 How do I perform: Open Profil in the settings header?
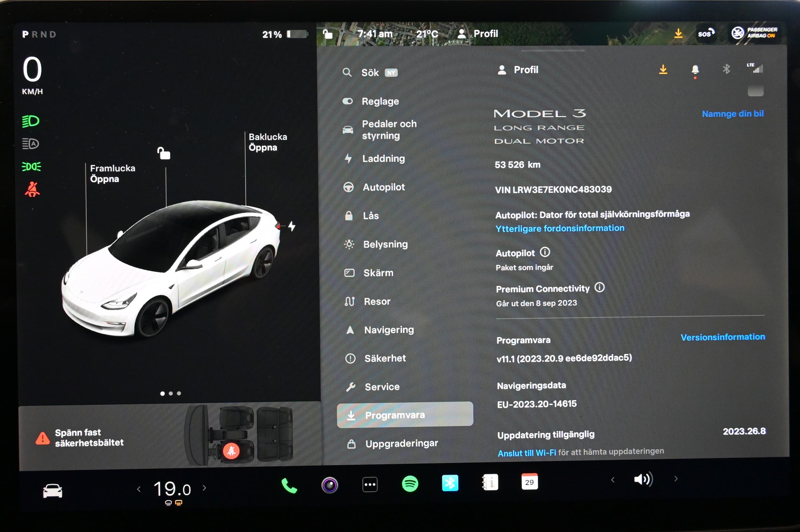518,70
